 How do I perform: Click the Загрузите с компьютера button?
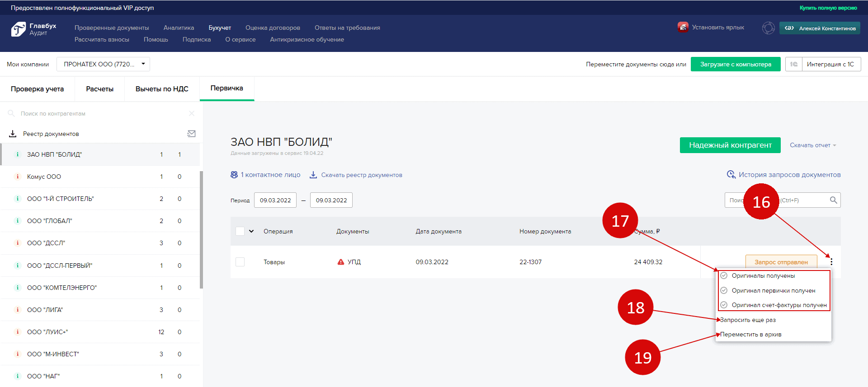coord(735,64)
